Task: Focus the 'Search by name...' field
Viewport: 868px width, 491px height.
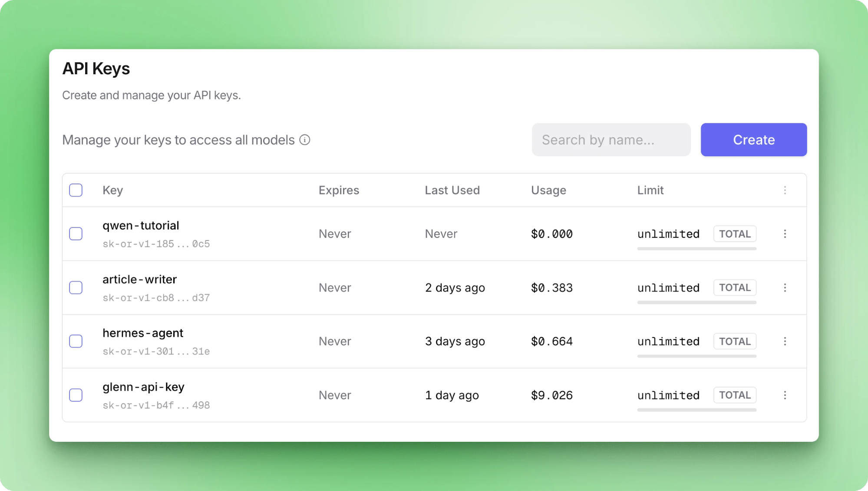Action: [x=611, y=140]
